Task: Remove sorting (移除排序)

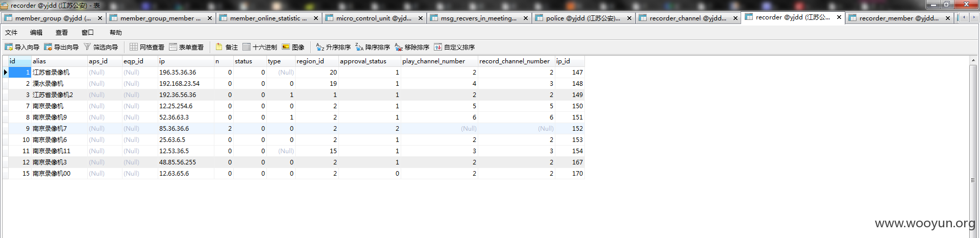Action: 412,47
